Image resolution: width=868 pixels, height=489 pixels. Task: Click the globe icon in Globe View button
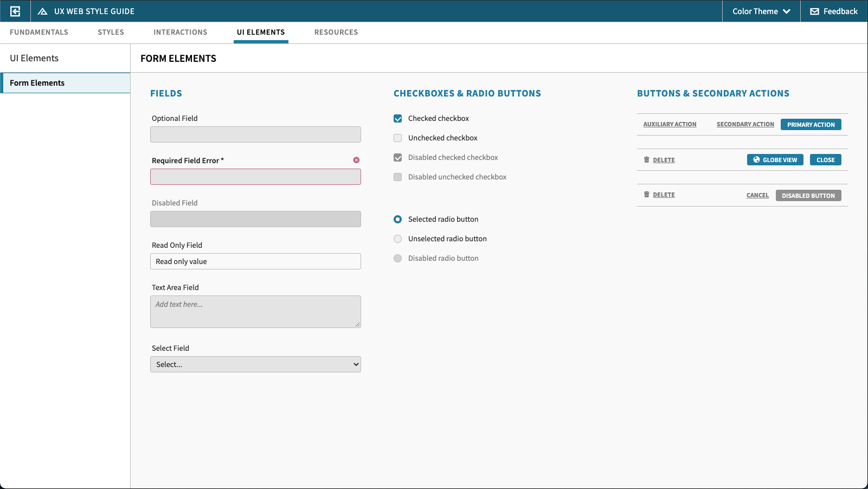[x=756, y=160]
